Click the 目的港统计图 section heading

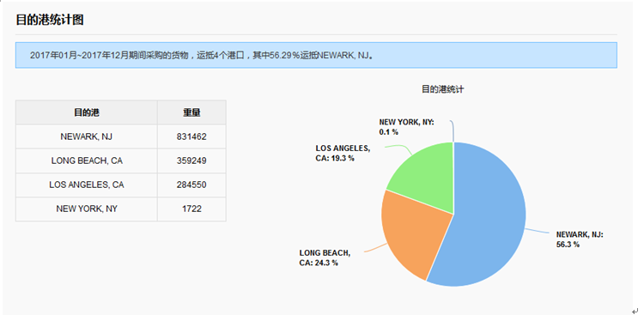(x=50, y=20)
